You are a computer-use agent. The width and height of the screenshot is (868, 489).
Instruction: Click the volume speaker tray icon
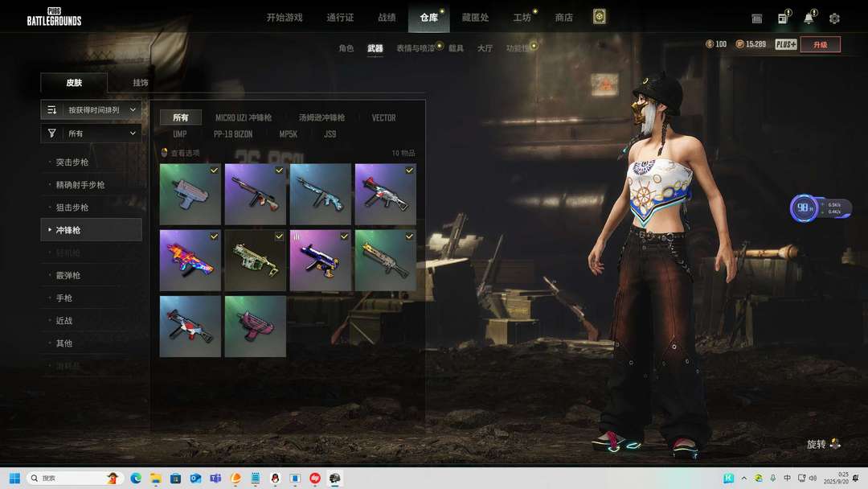coord(813,478)
